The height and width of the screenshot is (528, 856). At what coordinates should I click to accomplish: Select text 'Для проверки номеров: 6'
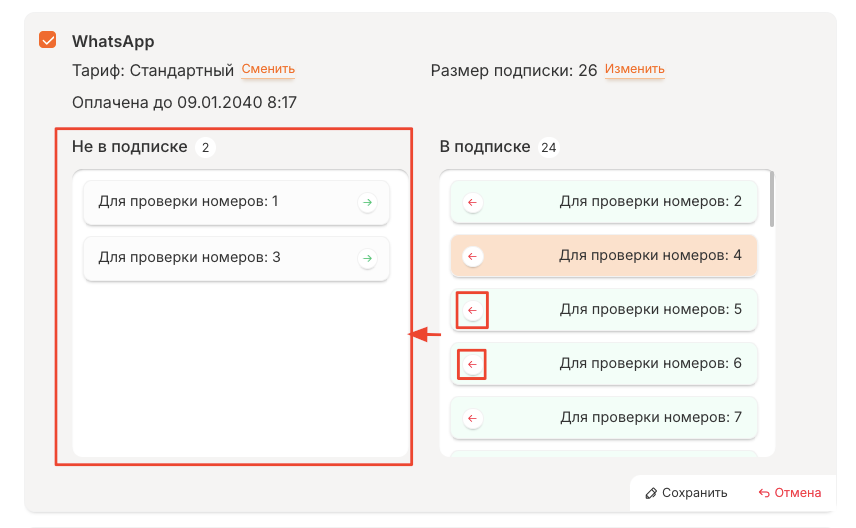click(x=651, y=364)
